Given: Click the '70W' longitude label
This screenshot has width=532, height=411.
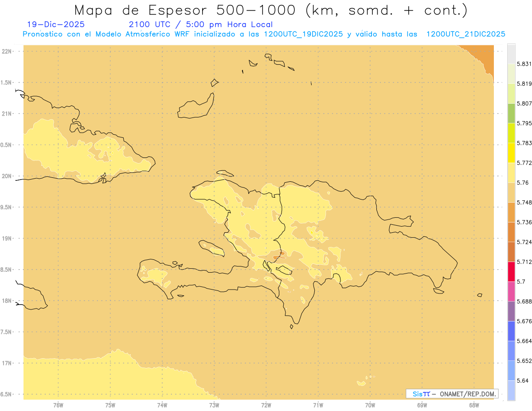Looking at the screenshot, I should coord(370,405).
